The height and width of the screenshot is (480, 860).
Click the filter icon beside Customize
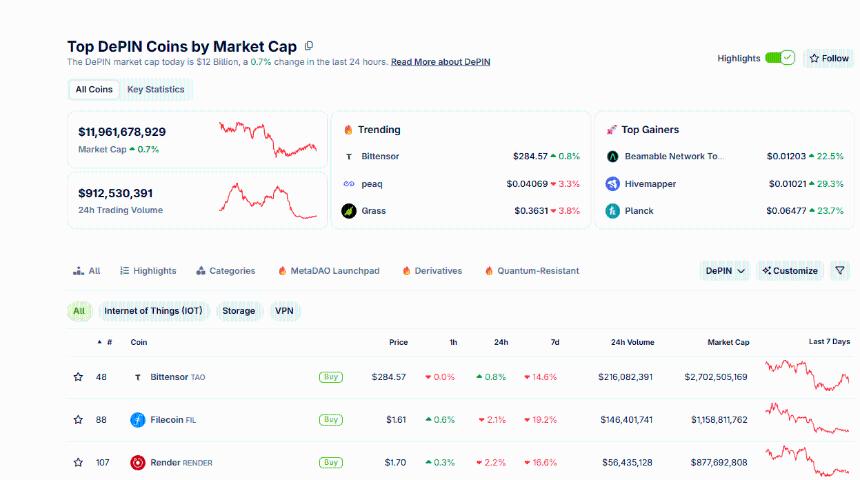(840, 271)
